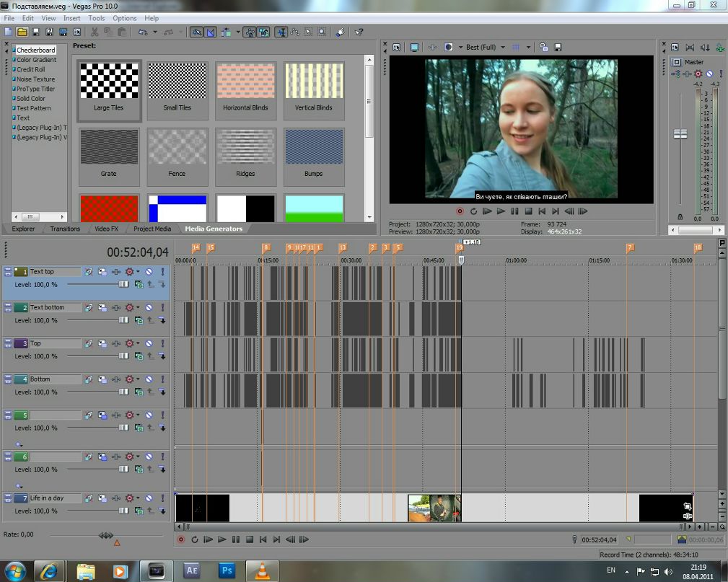The height and width of the screenshot is (582, 728).
Task: Click the Save project floppy icon
Action: 35,32
